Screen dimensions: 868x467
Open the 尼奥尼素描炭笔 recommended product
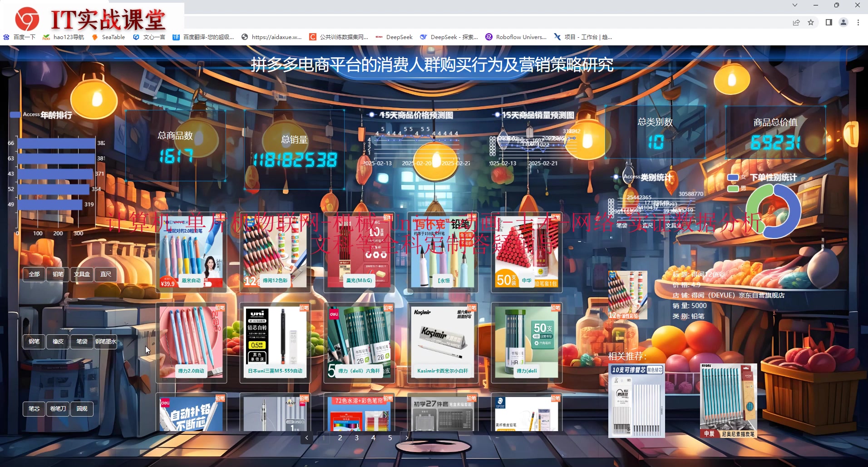[x=729, y=401]
